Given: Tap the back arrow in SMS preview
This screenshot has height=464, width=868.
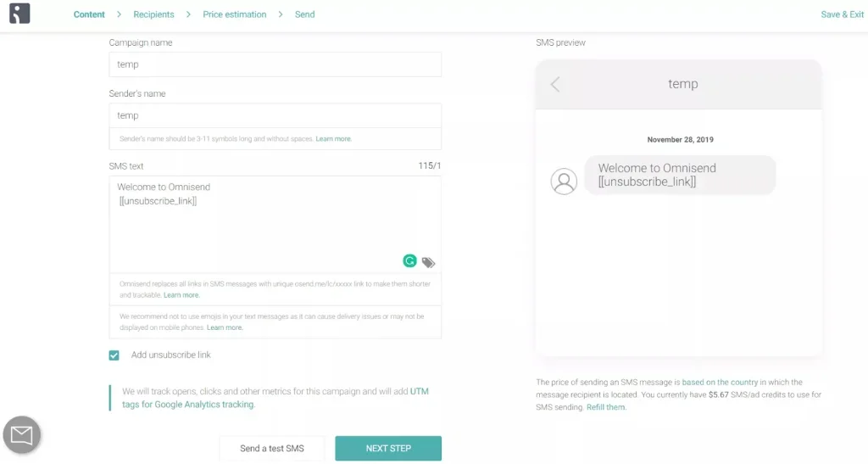Looking at the screenshot, I should (555, 84).
